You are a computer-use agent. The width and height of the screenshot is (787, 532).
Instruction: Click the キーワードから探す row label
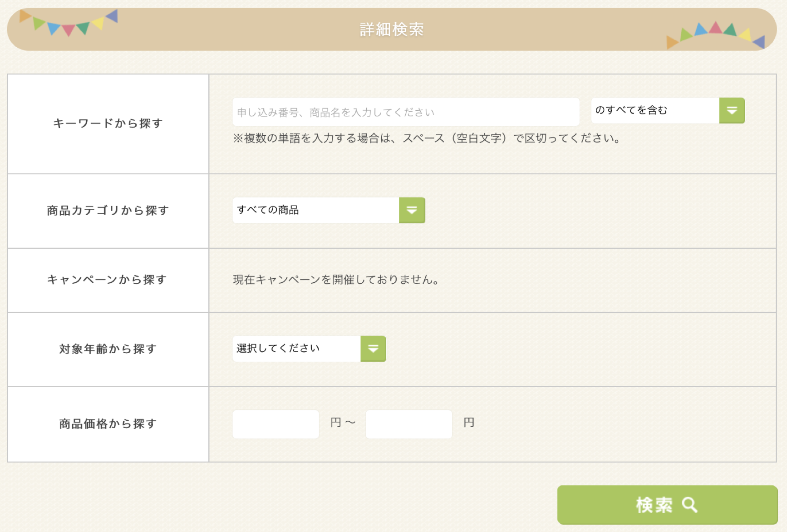pyautogui.click(x=108, y=123)
